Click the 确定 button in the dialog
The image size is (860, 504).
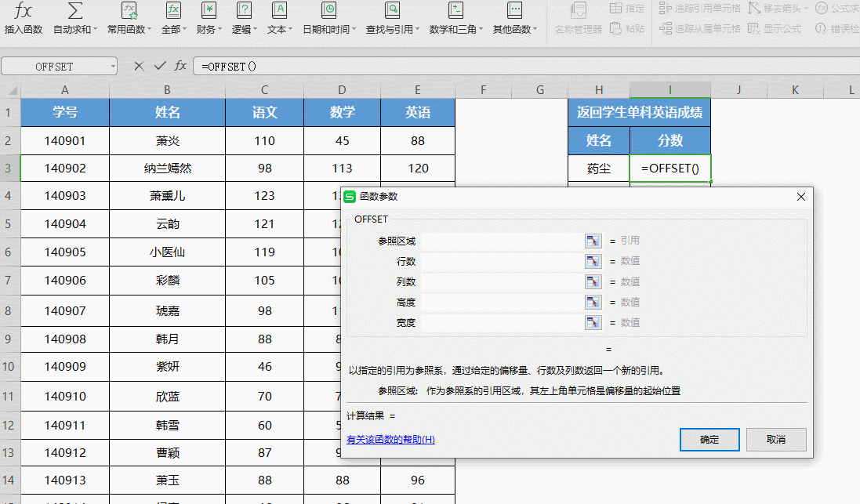[709, 439]
